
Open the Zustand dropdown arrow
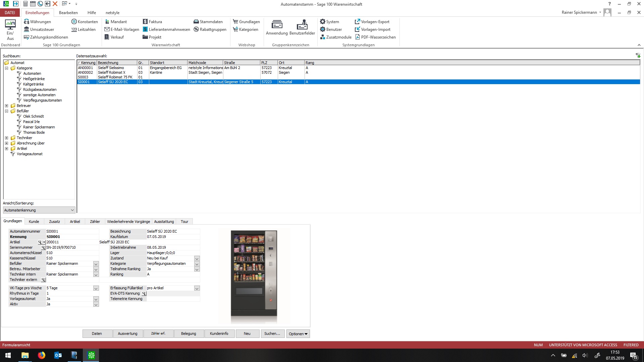point(197,258)
